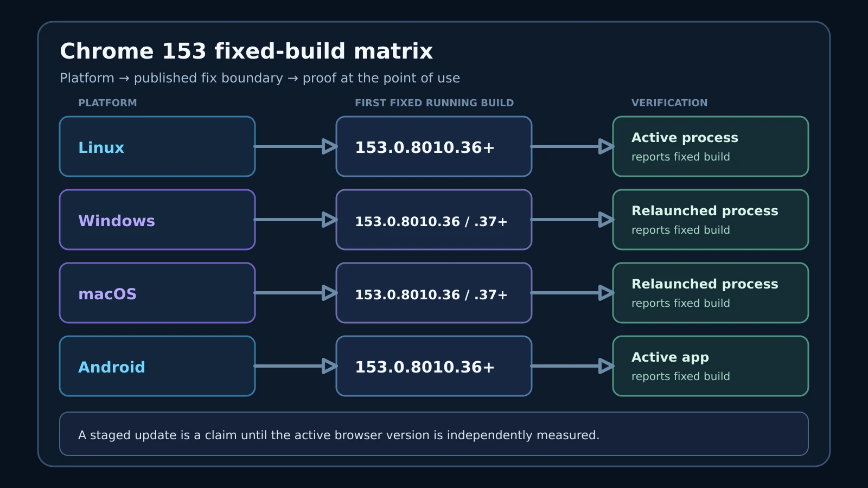Click the Linux platform box

(x=157, y=146)
